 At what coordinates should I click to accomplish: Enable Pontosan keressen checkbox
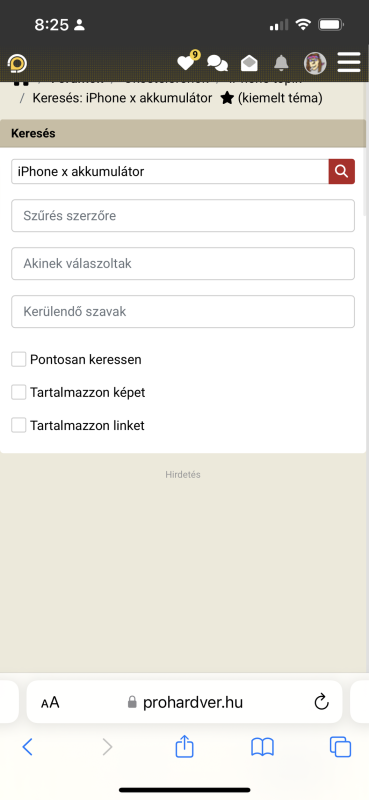point(19,359)
